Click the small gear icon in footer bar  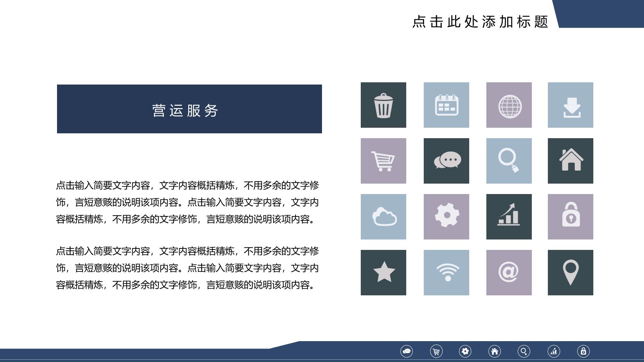(x=465, y=351)
